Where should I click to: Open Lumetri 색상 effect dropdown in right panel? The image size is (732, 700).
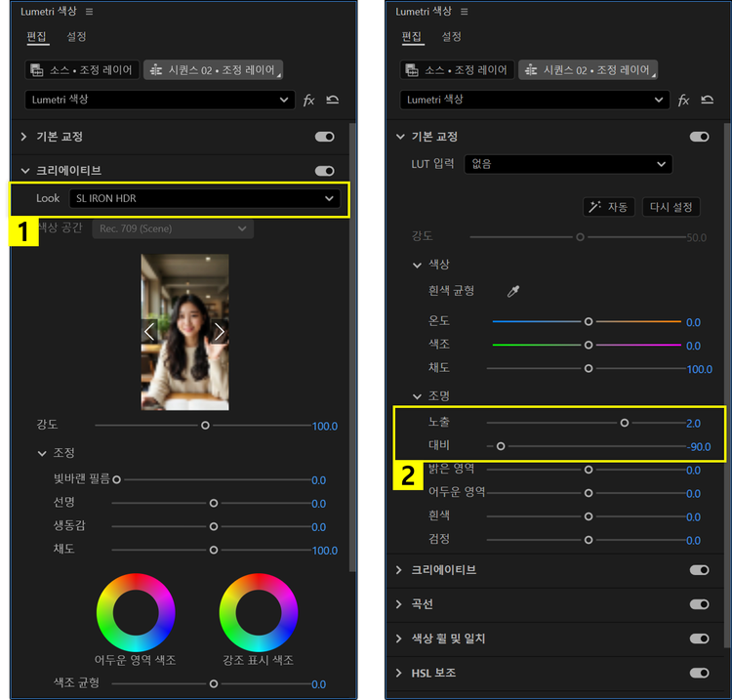[x=535, y=100]
